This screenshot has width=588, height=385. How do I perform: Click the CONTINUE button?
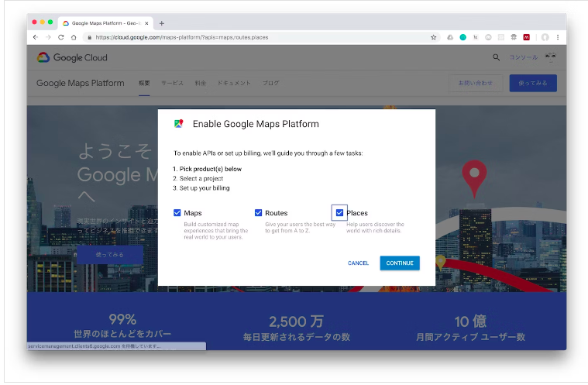tap(400, 263)
